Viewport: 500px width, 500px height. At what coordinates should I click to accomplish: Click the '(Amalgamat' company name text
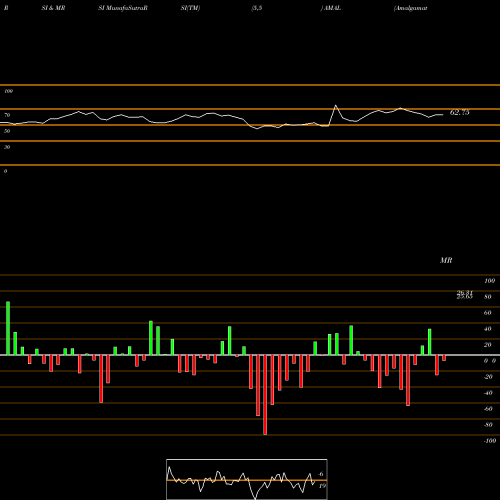[410, 8]
